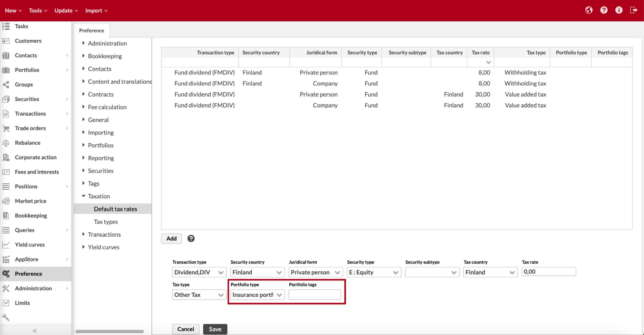Viewport: 644px width, 335px height.
Task: Click the wrench icon at sidebar bottom
Action: pyautogui.click(x=6, y=318)
